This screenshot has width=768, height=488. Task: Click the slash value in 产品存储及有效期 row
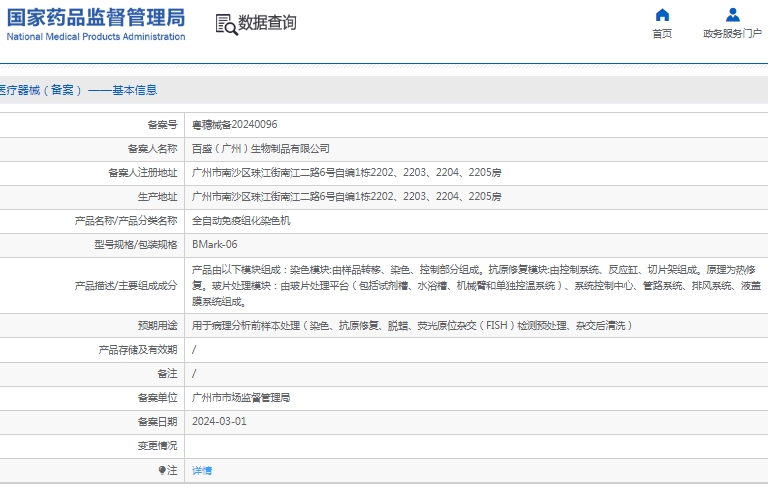(x=194, y=350)
